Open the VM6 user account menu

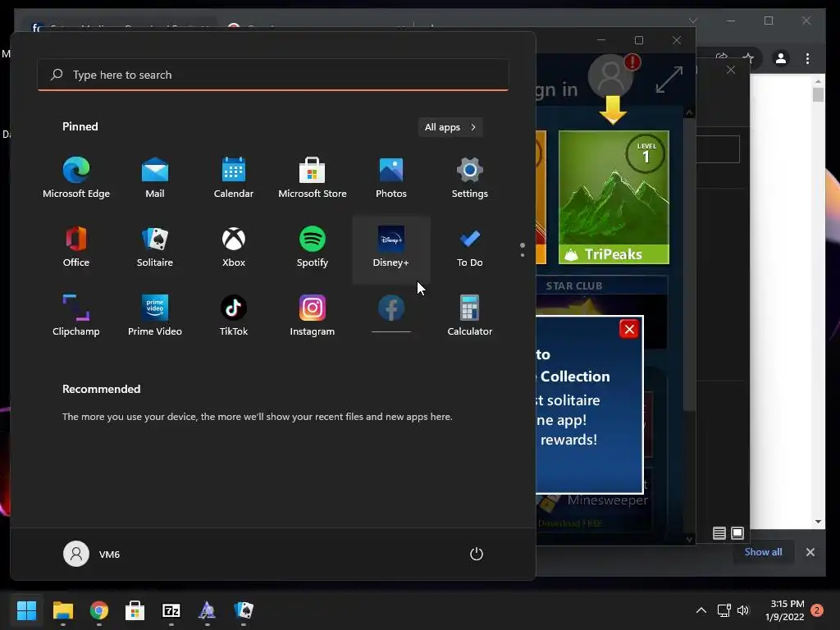pyautogui.click(x=92, y=554)
